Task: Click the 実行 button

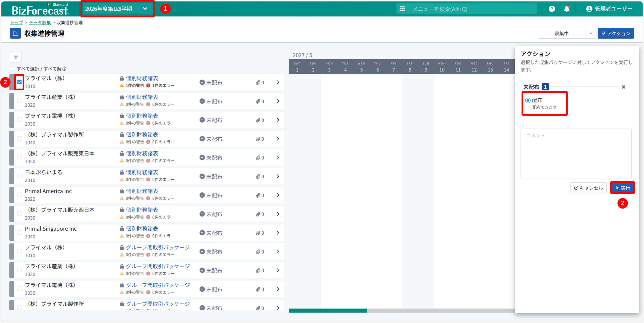Action: (x=622, y=188)
